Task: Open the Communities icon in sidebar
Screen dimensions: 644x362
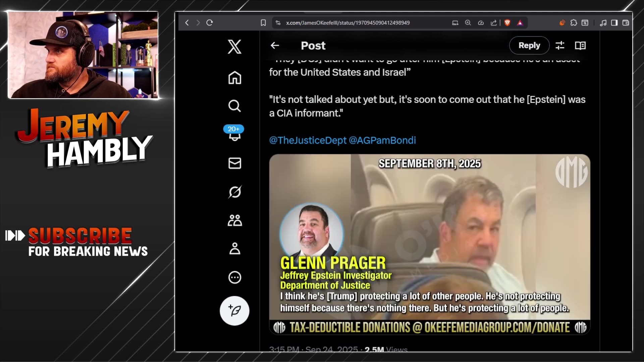Action: [234, 220]
